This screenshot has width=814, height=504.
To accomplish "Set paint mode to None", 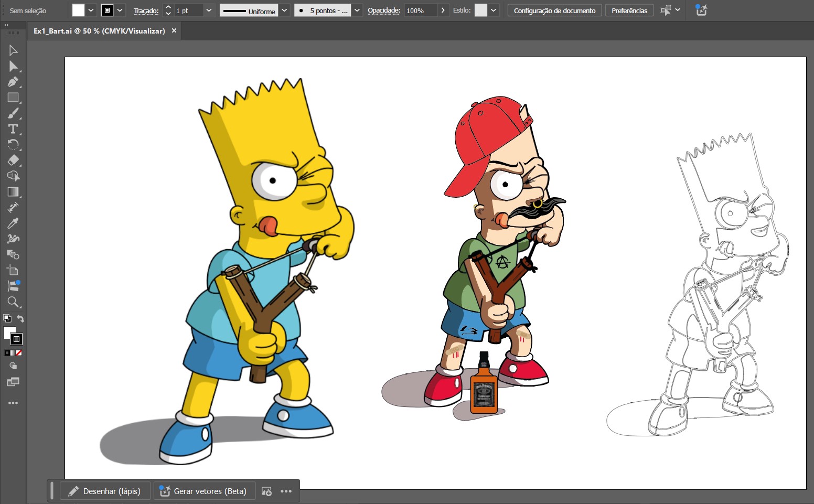I will (19, 353).
